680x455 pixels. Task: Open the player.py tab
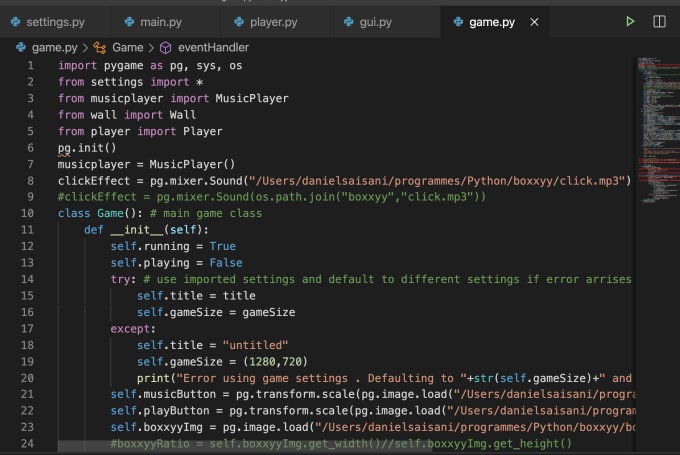point(273,22)
